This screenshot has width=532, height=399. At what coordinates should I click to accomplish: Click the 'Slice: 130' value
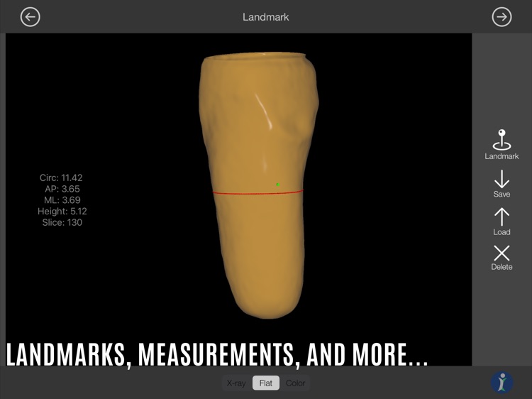(x=62, y=222)
